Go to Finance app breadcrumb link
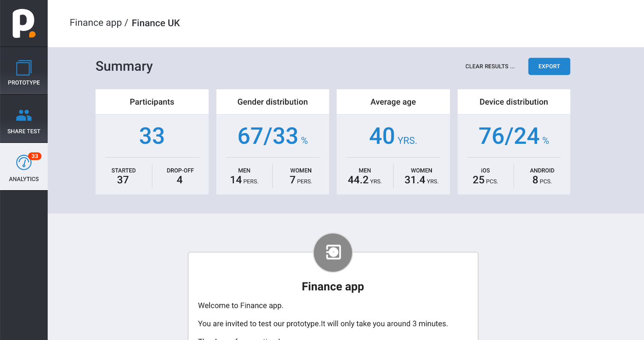 [x=96, y=23]
